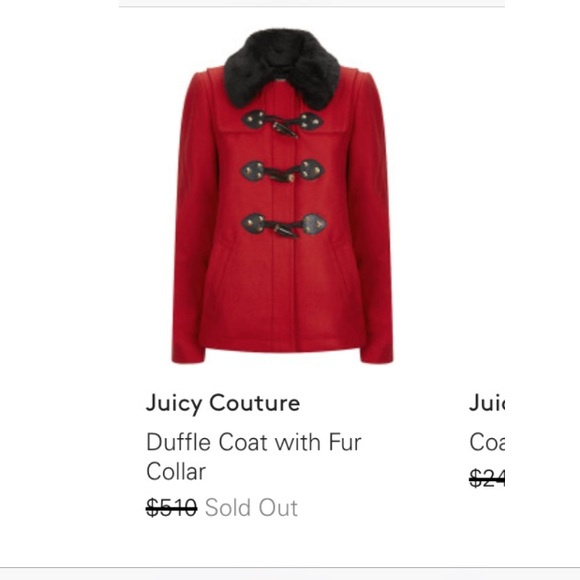Click the middle toggle fastener on the coat

coord(282,171)
